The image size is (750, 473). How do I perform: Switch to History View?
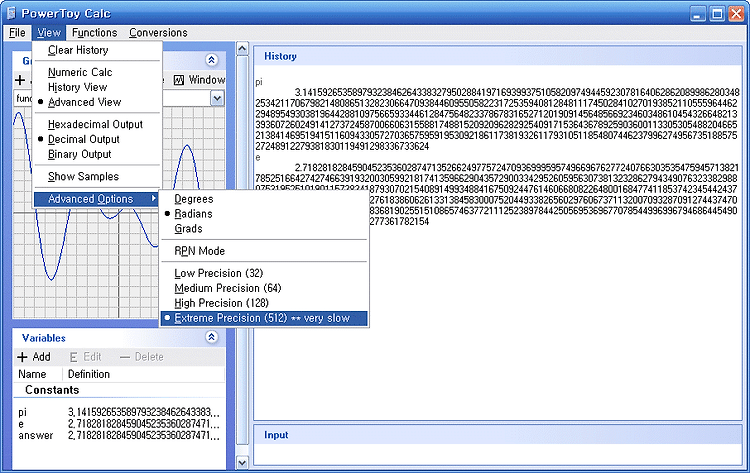tap(98, 87)
